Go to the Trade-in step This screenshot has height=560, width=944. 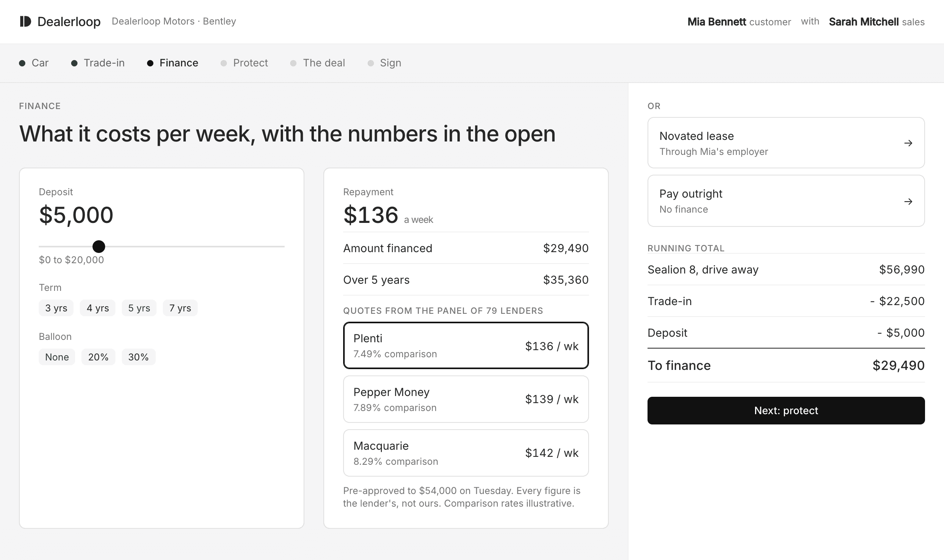(98, 63)
